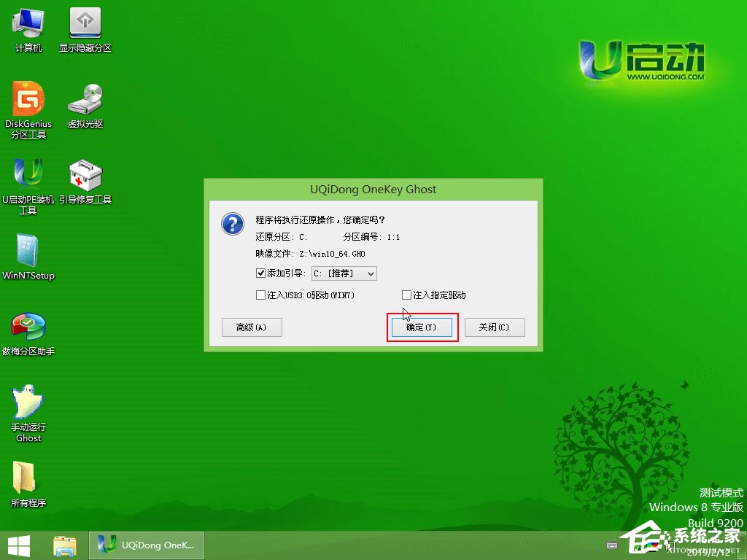Click the 高级(A) advanced button
The height and width of the screenshot is (560, 747).
[x=252, y=327]
